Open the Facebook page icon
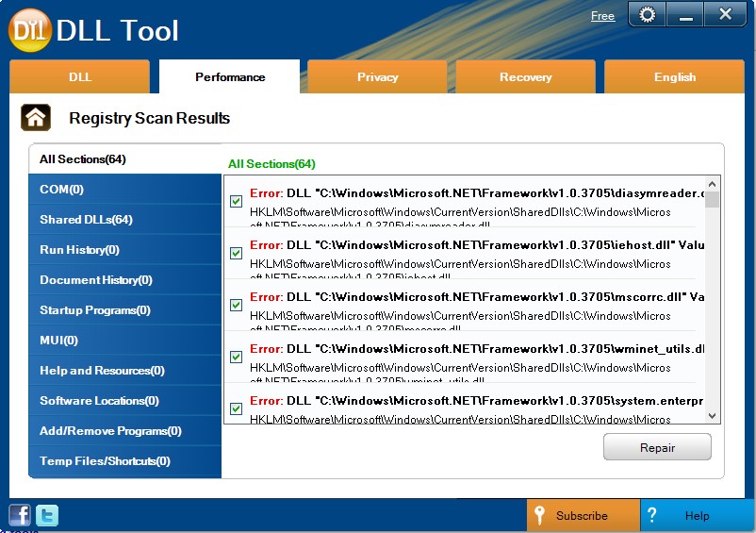The height and width of the screenshot is (533, 756). [x=20, y=515]
